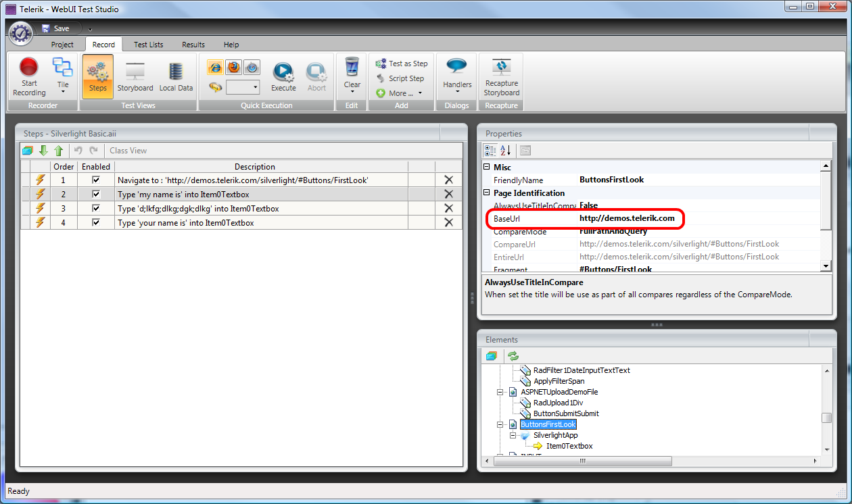
Task: Click lightning icon of step 1 row
Action: (41, 180)
